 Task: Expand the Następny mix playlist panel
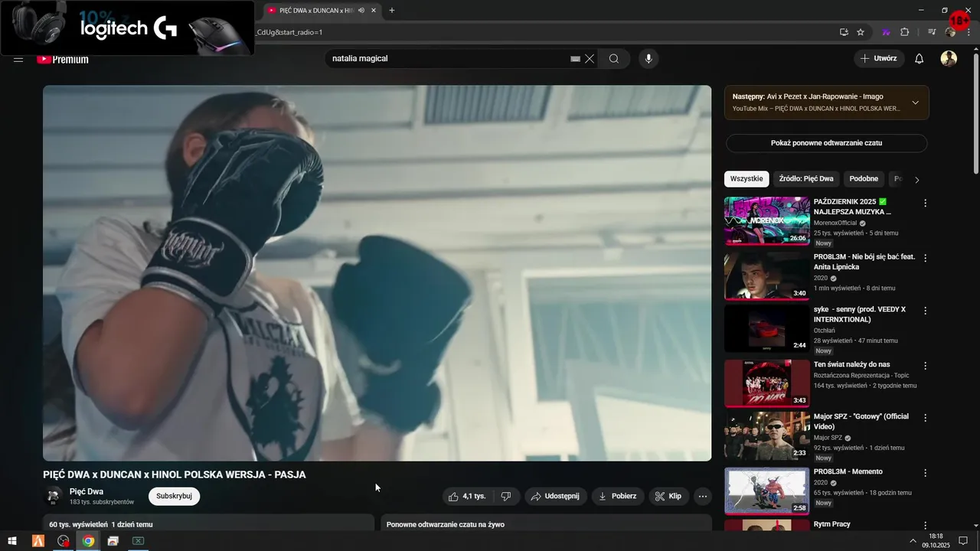pyautogui.click(x=915, y=103)
